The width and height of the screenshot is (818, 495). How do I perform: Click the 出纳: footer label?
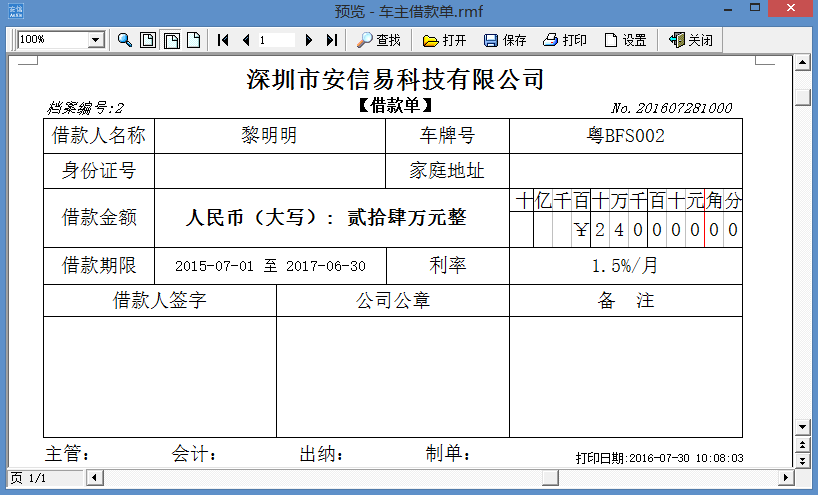321,454
